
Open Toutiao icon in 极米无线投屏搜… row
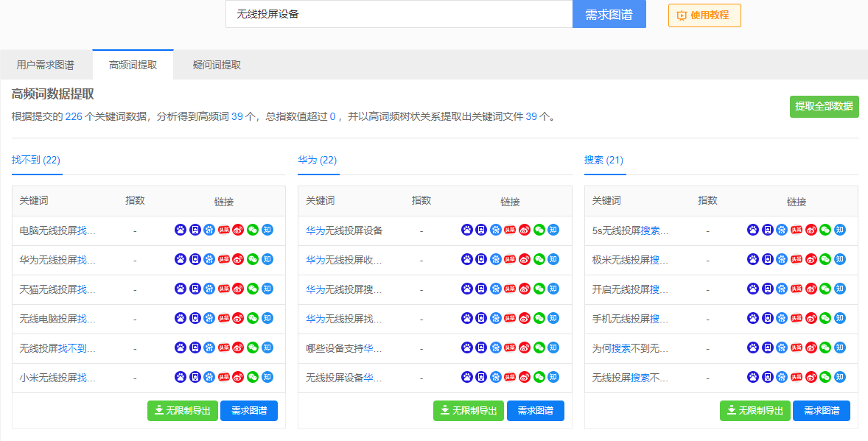[797, 259]
